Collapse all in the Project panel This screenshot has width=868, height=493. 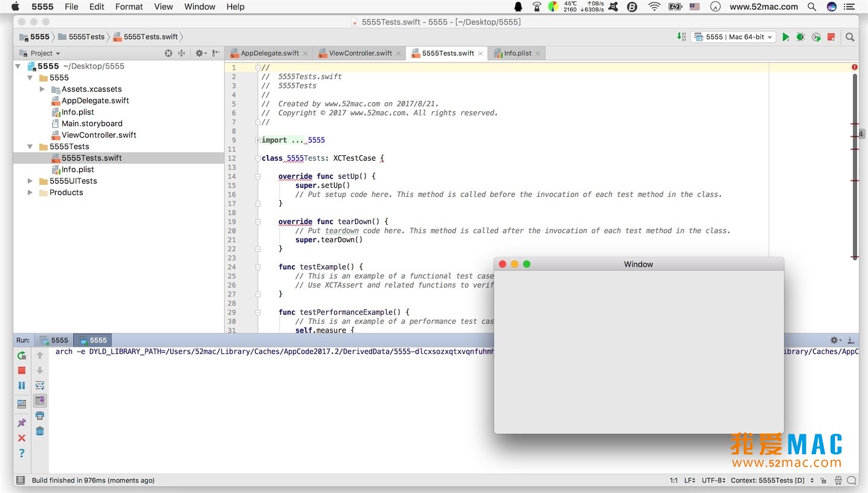tap(181, 53)
